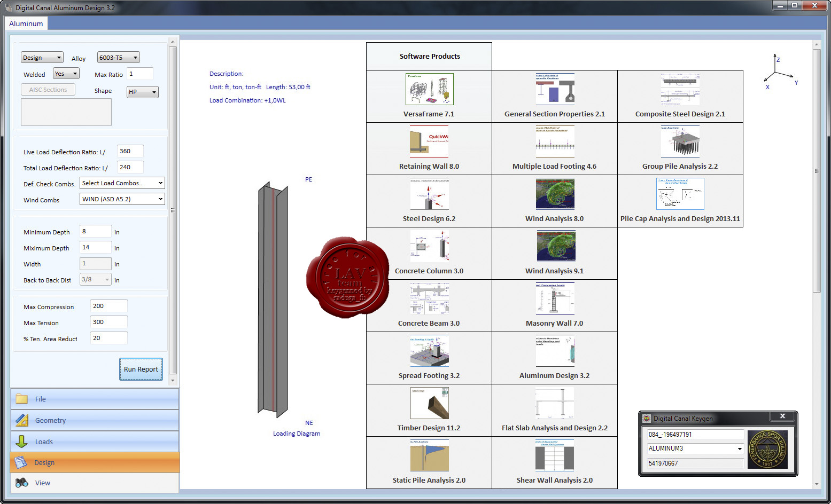Click the Max Ratio input field

point(140,74)
